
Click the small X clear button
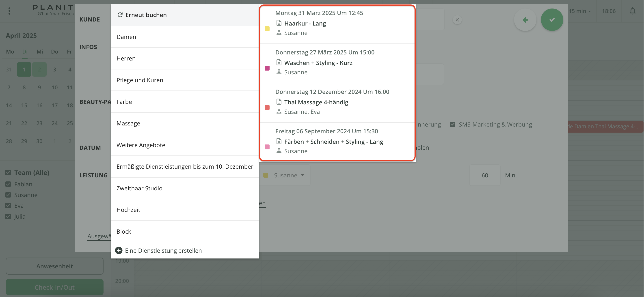(457, 20)
